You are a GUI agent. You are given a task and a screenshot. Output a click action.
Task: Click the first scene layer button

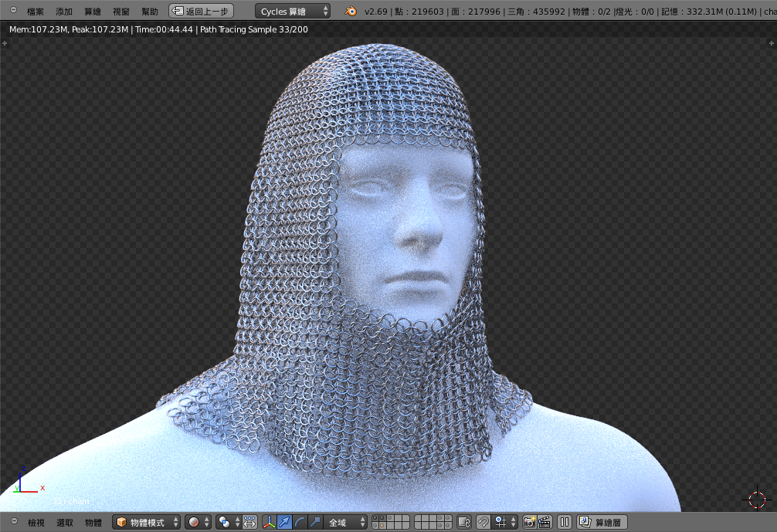[x=376, y=519]
